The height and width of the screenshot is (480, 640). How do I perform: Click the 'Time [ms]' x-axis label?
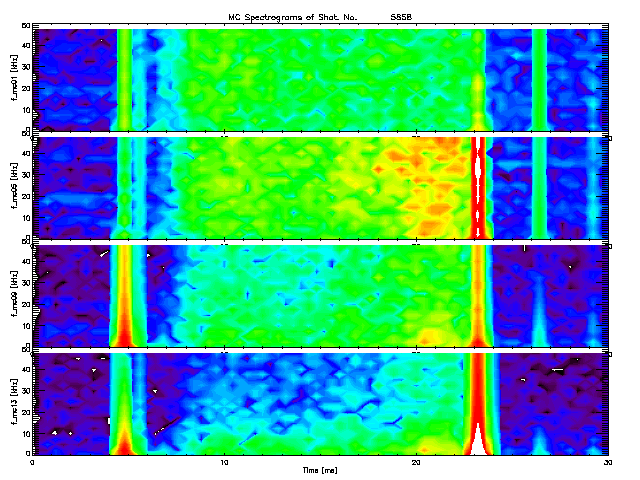pyautogui.click(x=320, y=468)
